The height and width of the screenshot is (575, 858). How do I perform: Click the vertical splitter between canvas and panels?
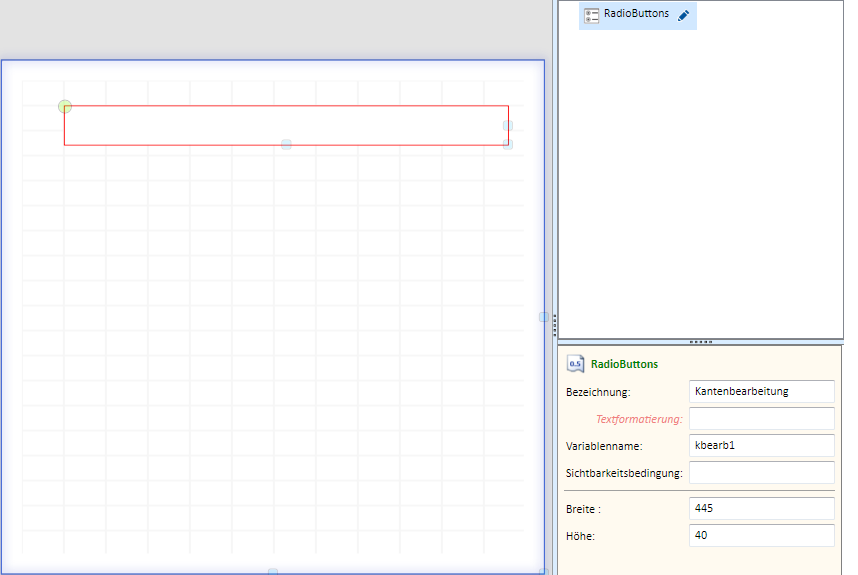click(554, 325)
